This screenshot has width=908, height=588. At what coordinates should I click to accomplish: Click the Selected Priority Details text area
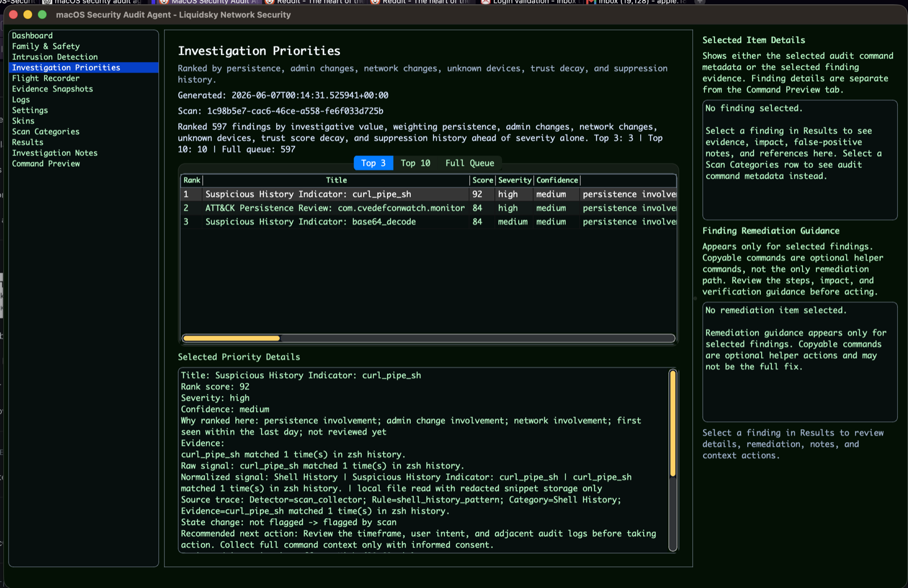point(424,460)
